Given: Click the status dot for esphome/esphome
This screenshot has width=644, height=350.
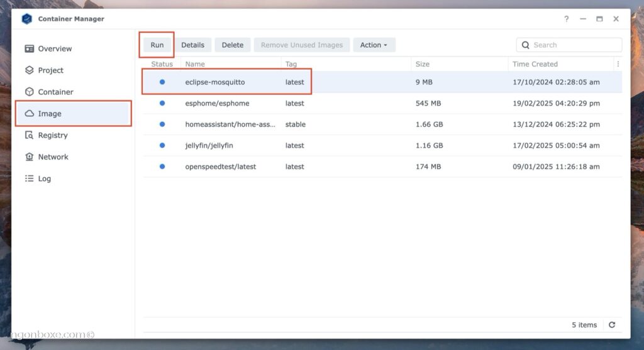Looking at the screenshot, I should pyautogui.click(x=162, y=104).
